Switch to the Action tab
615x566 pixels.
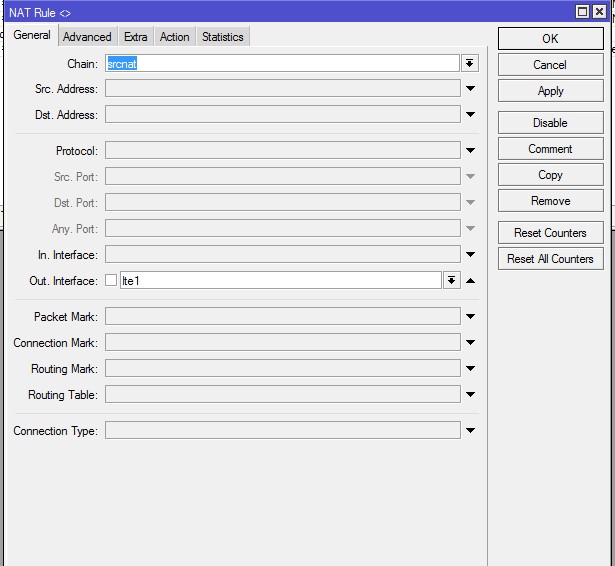(x=175, y=36)
